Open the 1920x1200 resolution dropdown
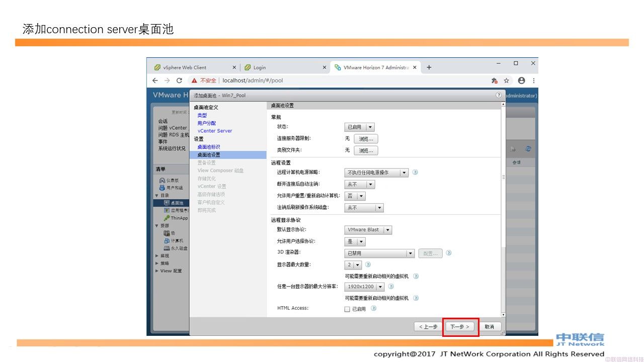 click(x=364, y=287)
